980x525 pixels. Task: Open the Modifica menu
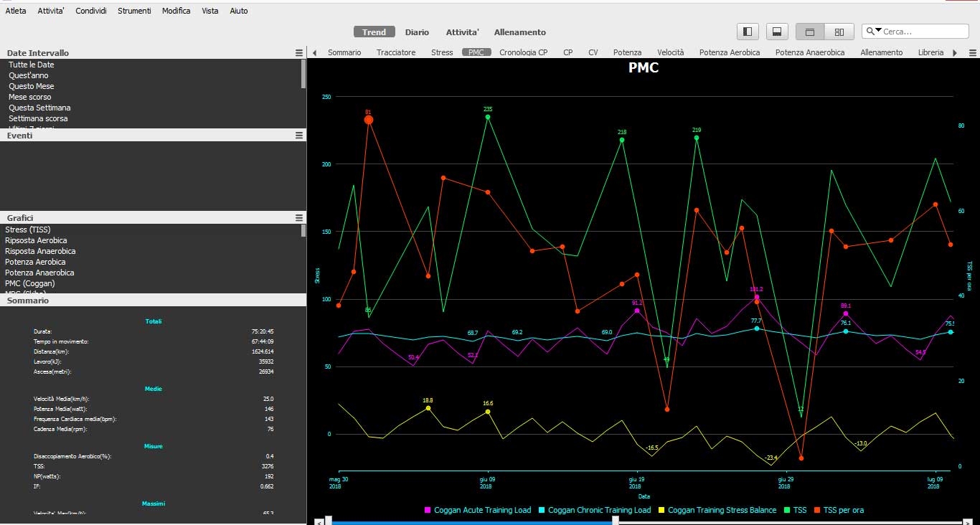click(176, 11)
